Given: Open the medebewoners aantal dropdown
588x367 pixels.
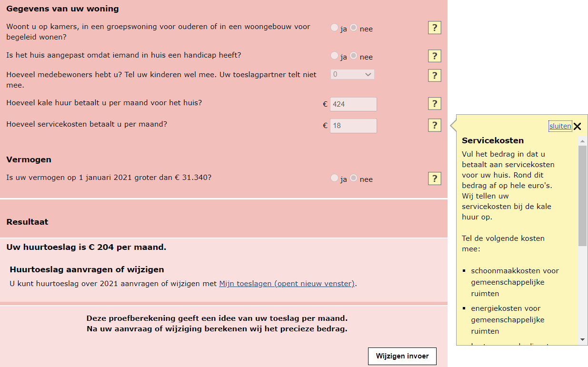Looking at the screenshot, I should [x=352, y=75].
